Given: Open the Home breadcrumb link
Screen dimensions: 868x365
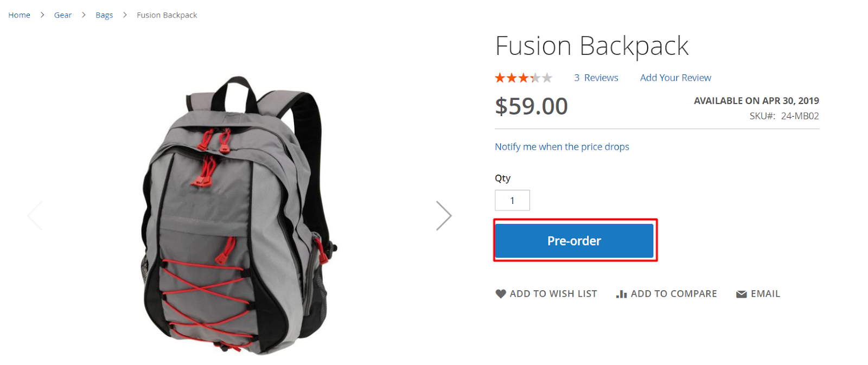Looking at the screenshot, I should tap(19, 15).
